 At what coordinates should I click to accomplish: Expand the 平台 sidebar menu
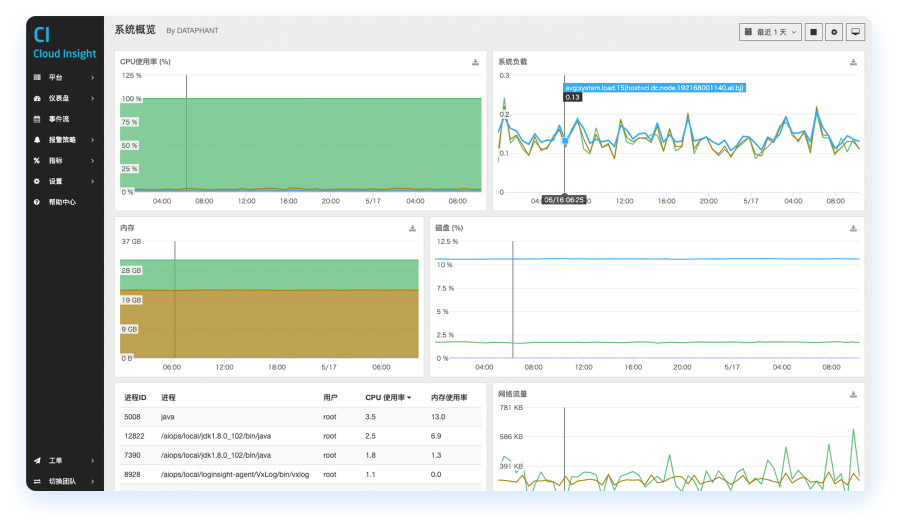tap(64, 77)
